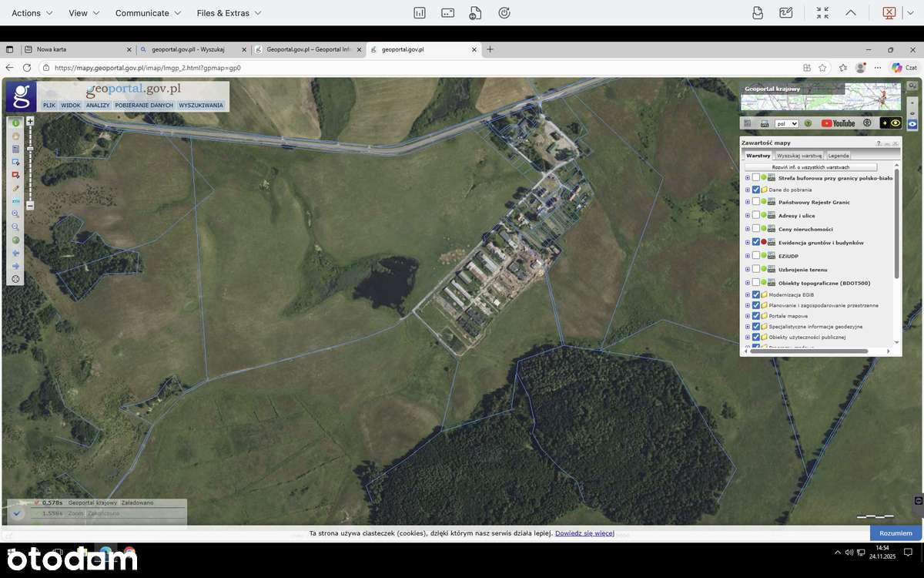
Task: Open the YouTube link
Action: pyautogui.click(x=838, y=123)
